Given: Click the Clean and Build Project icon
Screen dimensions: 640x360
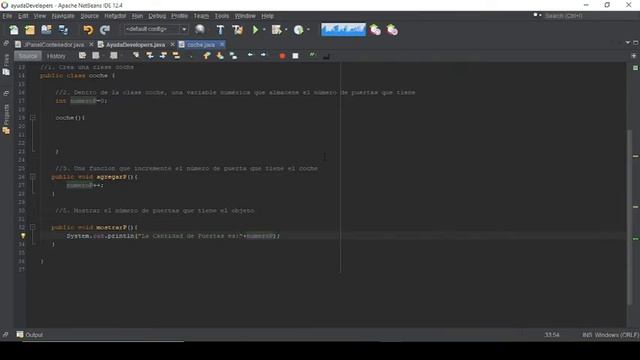Looking at the screenshot, I should tap(237, 30).
